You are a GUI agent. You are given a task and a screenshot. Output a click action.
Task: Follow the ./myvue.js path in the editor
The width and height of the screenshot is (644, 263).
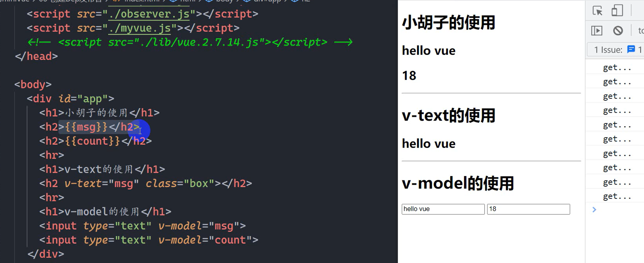140,28
